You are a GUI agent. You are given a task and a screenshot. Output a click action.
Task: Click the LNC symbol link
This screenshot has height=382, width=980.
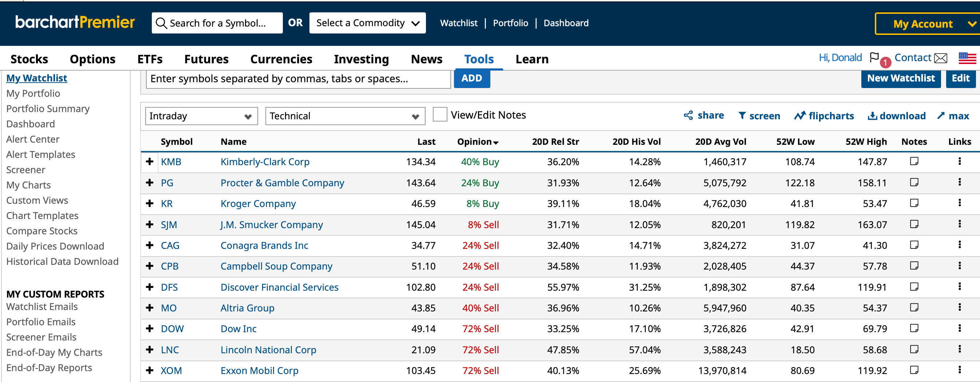pyautogui.click(x=170, y=349)
